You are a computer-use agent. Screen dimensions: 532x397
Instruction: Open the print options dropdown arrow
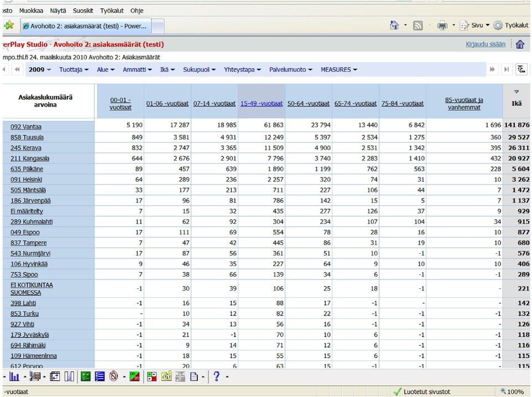pos(454,26)
